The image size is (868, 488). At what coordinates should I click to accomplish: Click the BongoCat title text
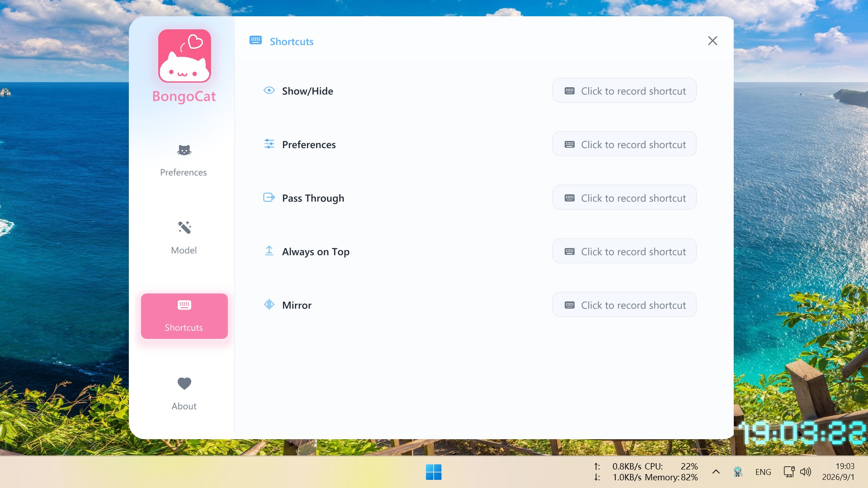pyautogui.click(x=184, y=96)
